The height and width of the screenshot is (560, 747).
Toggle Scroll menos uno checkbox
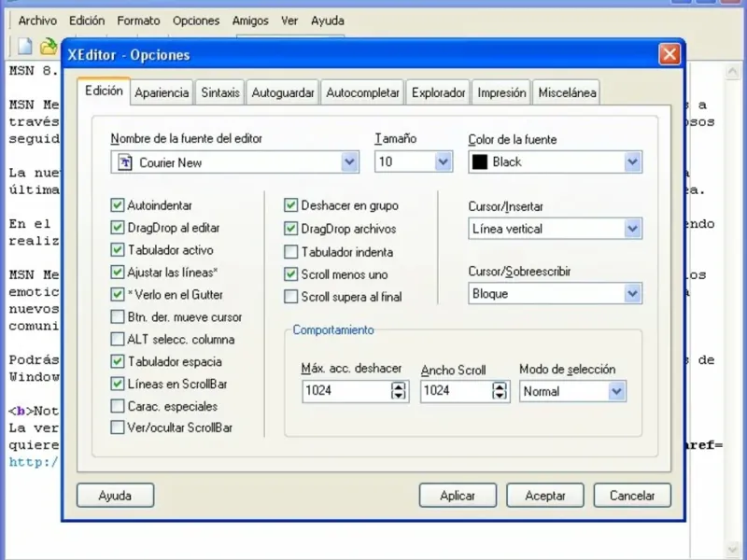(x=290, y=274)
